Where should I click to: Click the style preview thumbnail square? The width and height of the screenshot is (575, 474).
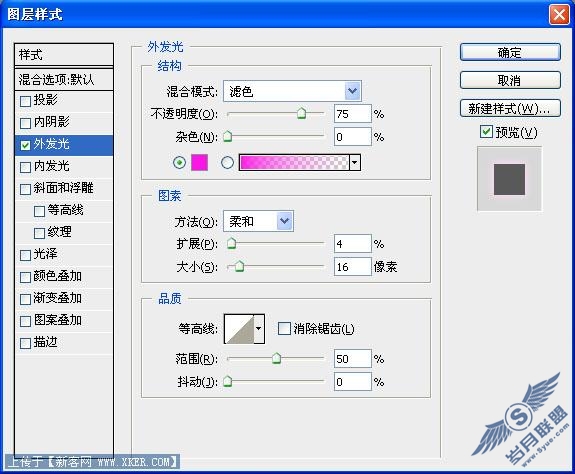click(509, 179)
